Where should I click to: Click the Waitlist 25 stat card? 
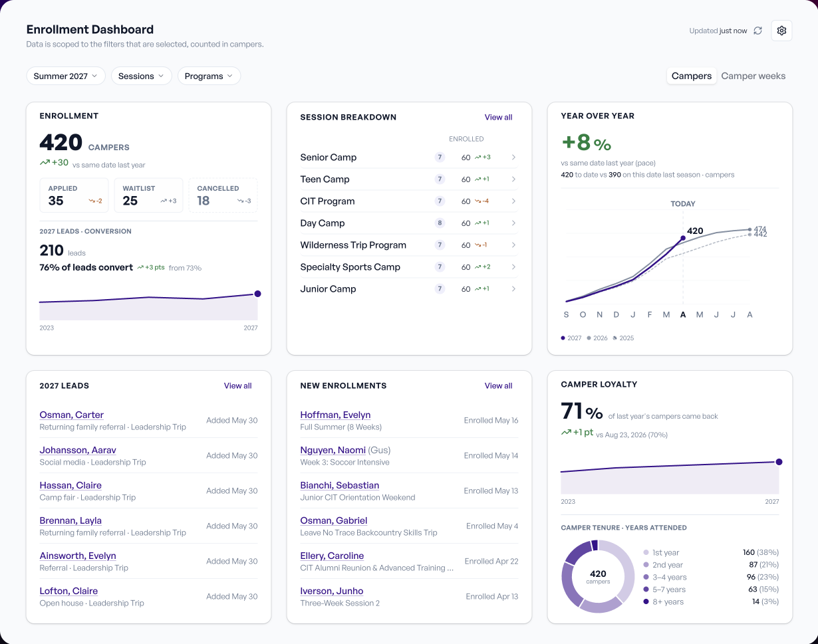148,195
